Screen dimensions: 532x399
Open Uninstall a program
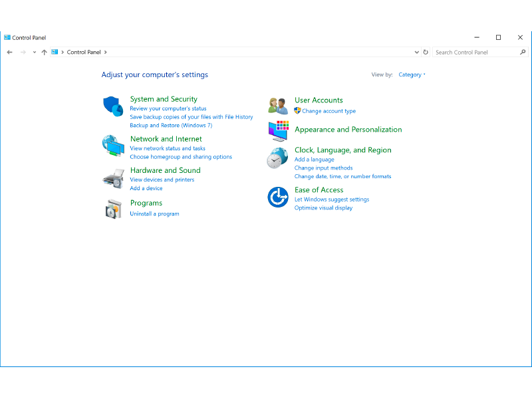pos(154,213)
